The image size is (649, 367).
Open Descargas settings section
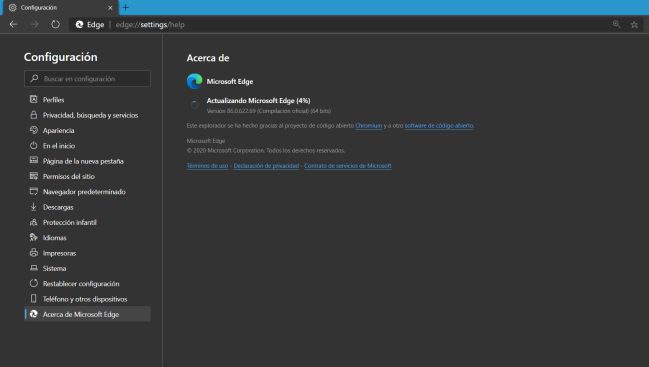pos(87,207)
